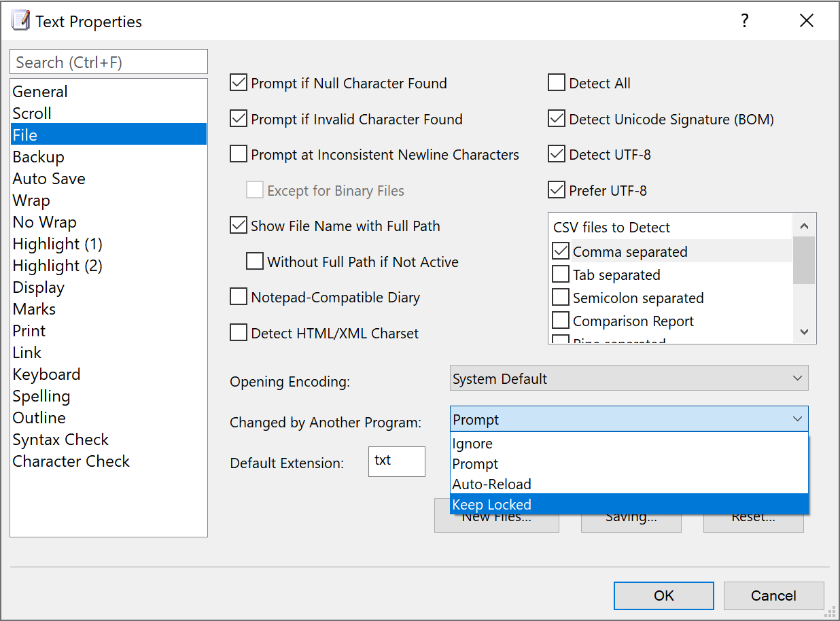Toggle Prompt if Null Character Found
The image size is (840, 621).
[239, 84]
